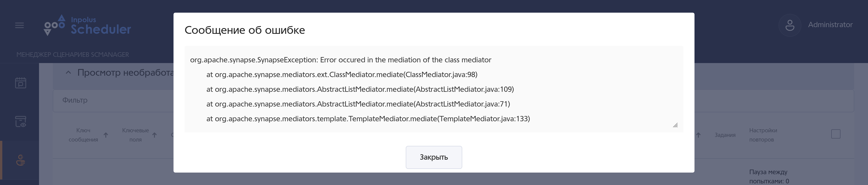
Task: Grab the error textarea resize handle
Action: [x=675, y=125]
